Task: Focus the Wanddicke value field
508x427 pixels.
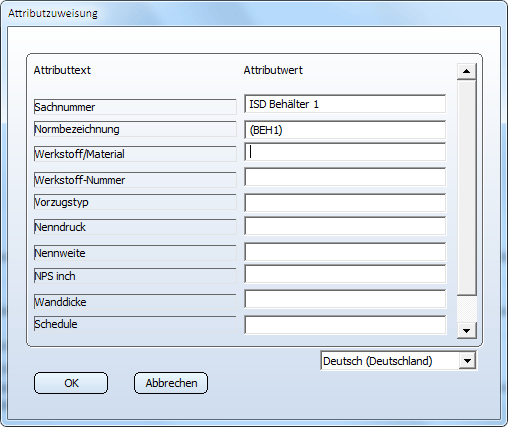Action: click(x=345, y=299)
